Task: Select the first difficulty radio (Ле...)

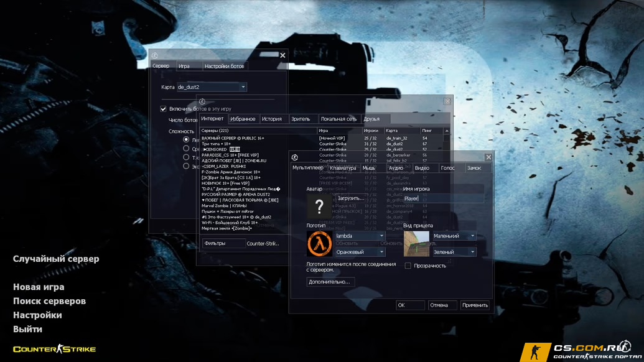Action: tap(186, 139)
